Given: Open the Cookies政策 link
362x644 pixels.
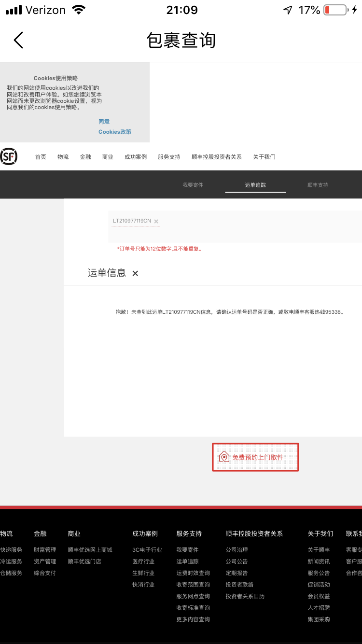Looking at the screenshot, I should (115, 132).
